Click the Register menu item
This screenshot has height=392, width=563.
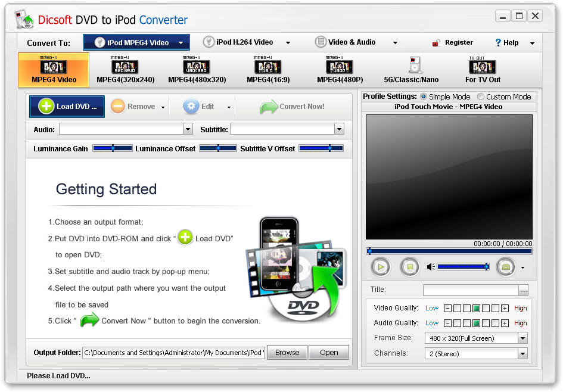click(x=452, y=42)
